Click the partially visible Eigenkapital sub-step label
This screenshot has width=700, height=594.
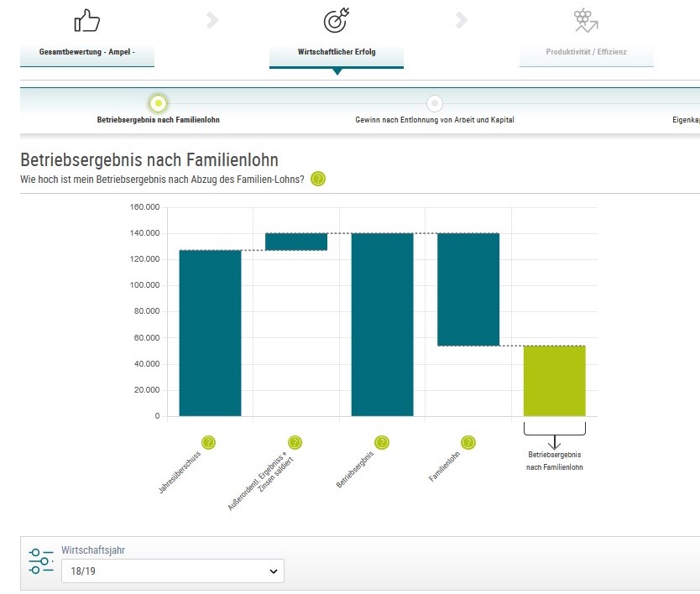coord(687,120)
